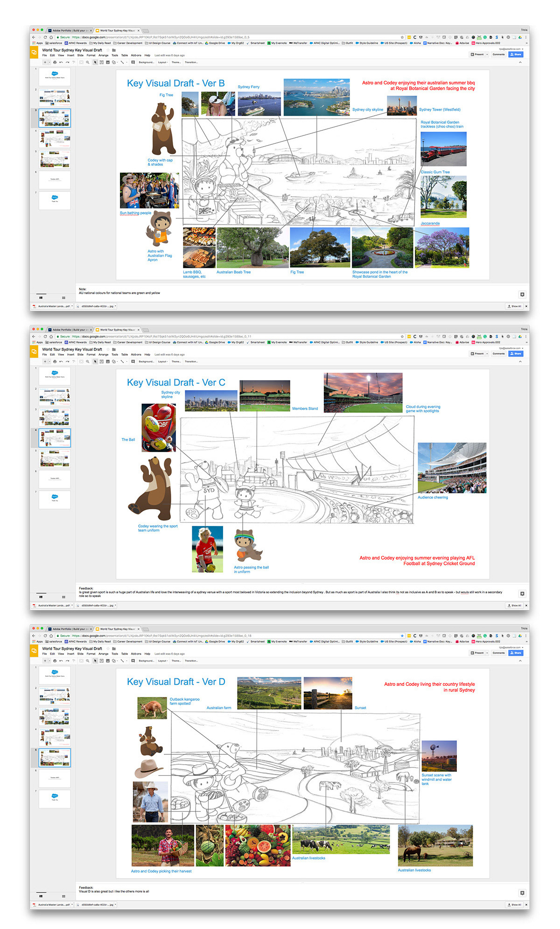
Task: Collapse the toolbar with the chevron in Ver D window
Action: click(520, 661)
